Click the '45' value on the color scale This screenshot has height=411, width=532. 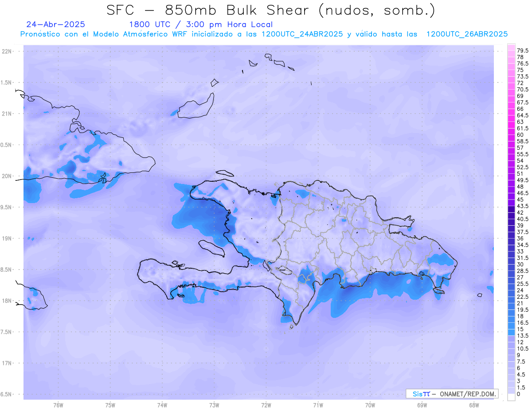pos(520,200)
